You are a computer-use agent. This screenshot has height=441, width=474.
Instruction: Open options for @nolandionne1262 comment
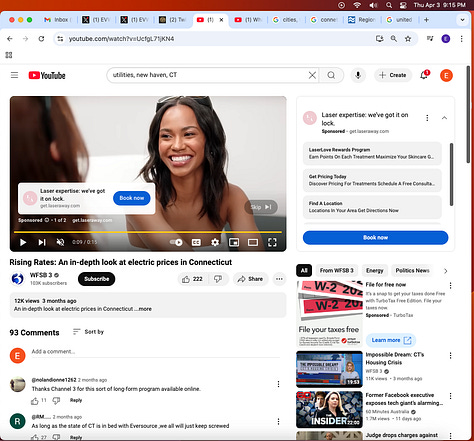coord(278,384)
